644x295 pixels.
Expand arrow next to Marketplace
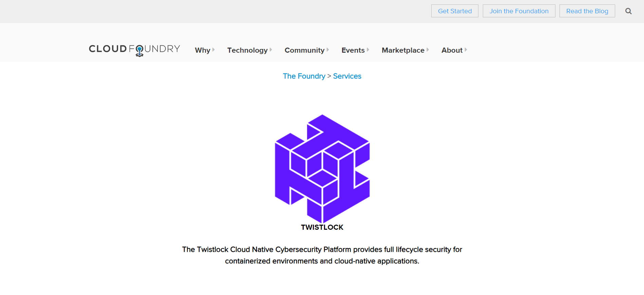[x=428, y=50]
